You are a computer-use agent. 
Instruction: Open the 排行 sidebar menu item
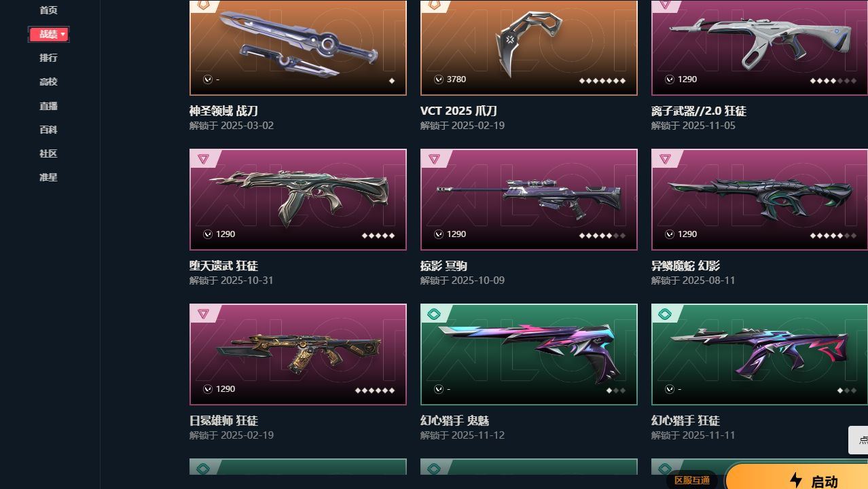[48, 58]
